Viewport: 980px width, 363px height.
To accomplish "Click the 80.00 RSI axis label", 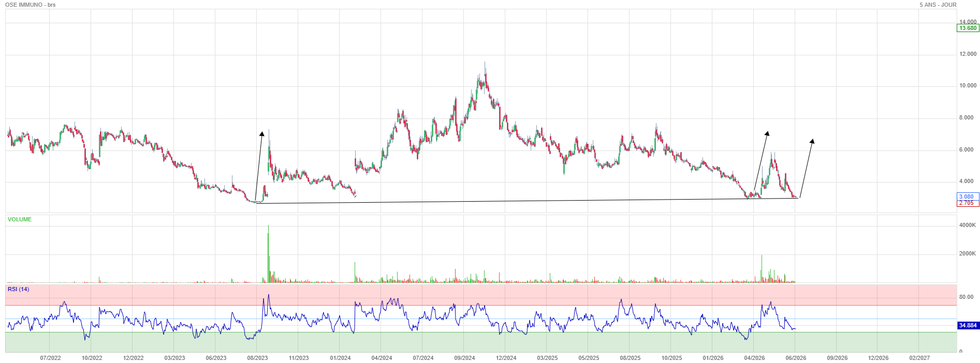I will [966, 297].
